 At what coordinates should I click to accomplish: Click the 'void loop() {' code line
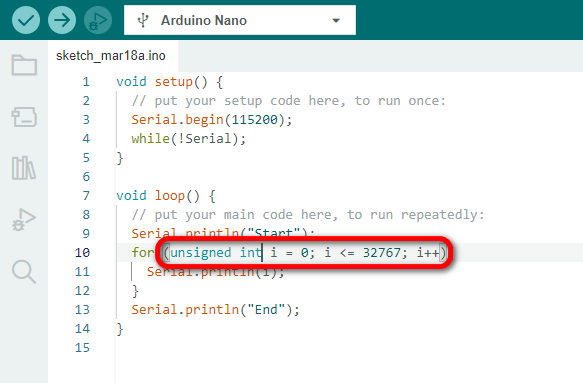166,196
